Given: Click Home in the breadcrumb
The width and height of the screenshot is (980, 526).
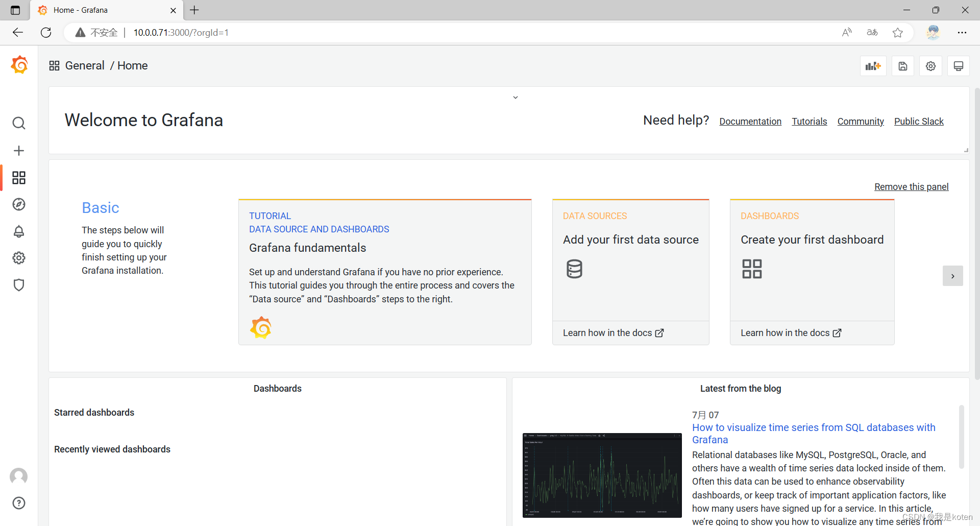Looking at the screenshot, I should point(133,65).
